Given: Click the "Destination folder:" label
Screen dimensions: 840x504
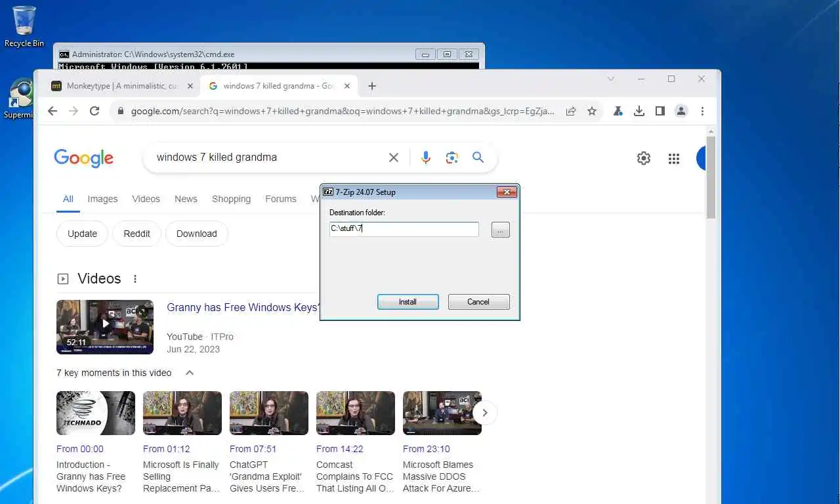Looking at the screenshot, I should point(357,213).
